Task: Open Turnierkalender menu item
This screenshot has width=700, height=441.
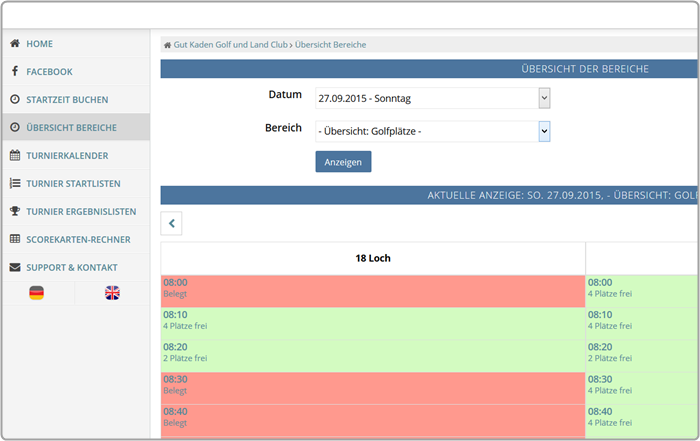Action: (67, 156)
